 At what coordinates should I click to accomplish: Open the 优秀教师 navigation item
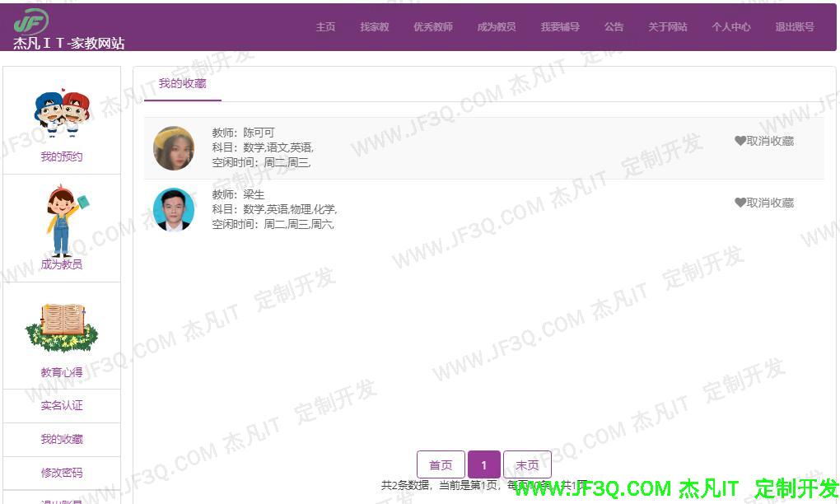(x=432, y=27)
